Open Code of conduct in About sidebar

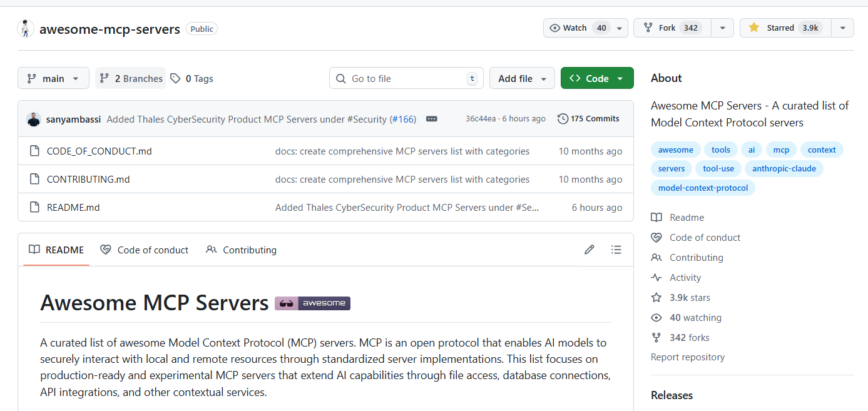696,237
